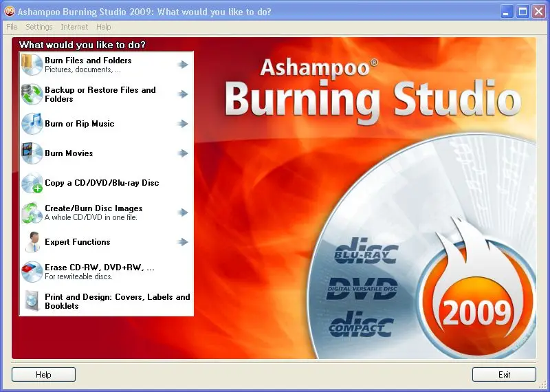Select Backup or Restore Files and Folders

(100, 94)
